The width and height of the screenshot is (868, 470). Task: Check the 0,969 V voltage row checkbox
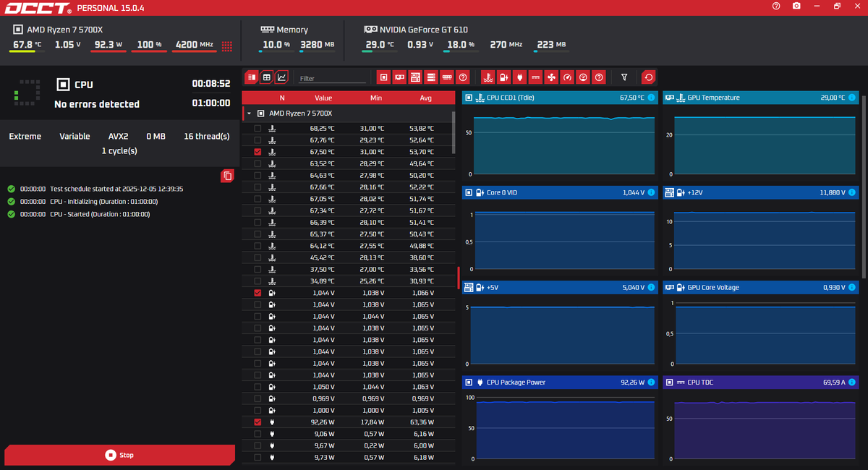click(x=258, y=398)
